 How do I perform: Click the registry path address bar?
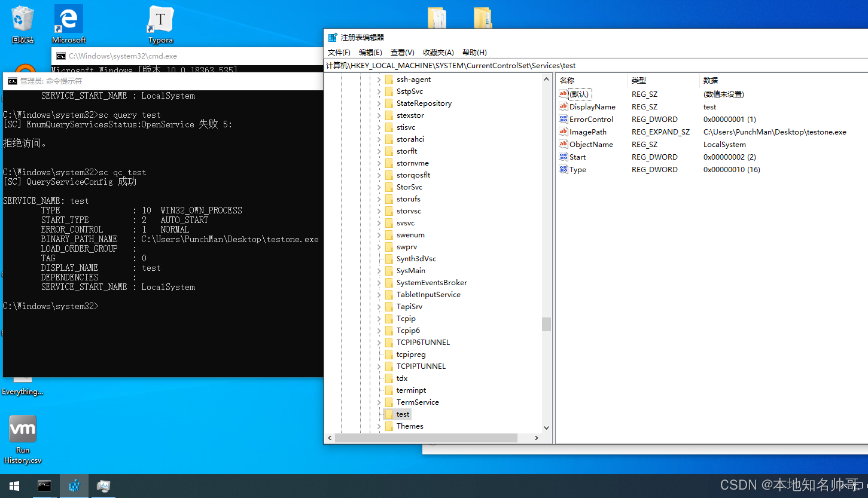pos(596,66)
